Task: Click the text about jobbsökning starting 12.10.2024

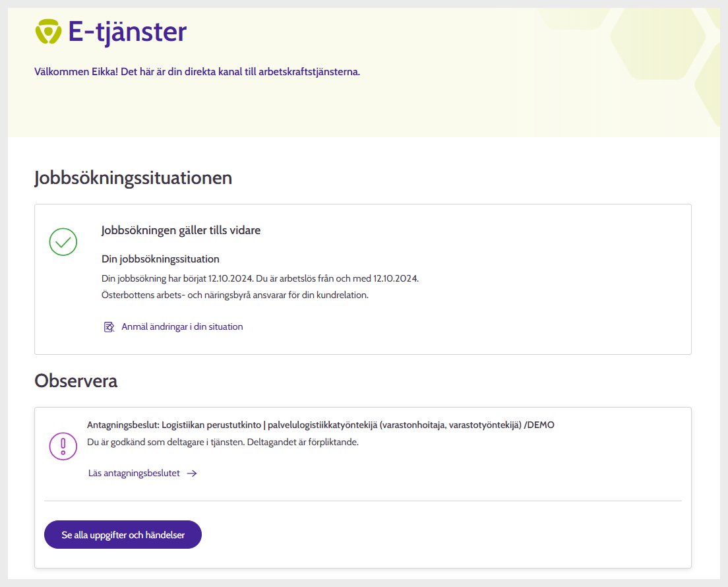Action: (x=260, y=278)
